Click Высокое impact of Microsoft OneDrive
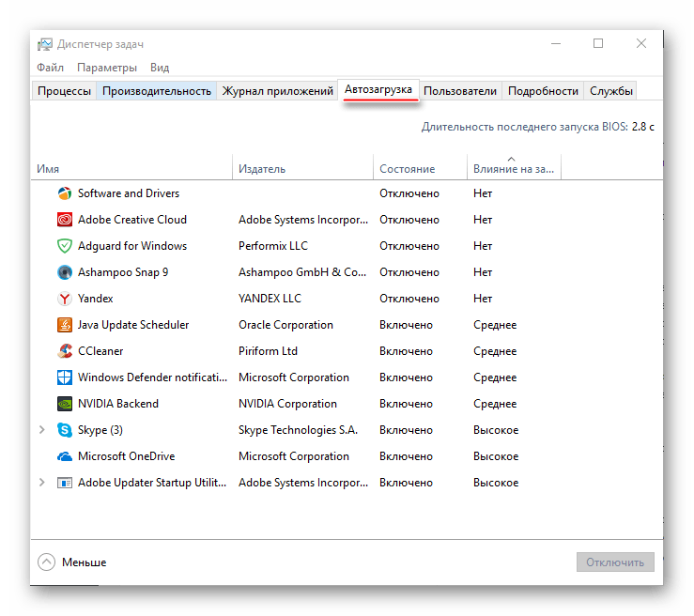This screenshot has height=616, width=694. (496, 456)
